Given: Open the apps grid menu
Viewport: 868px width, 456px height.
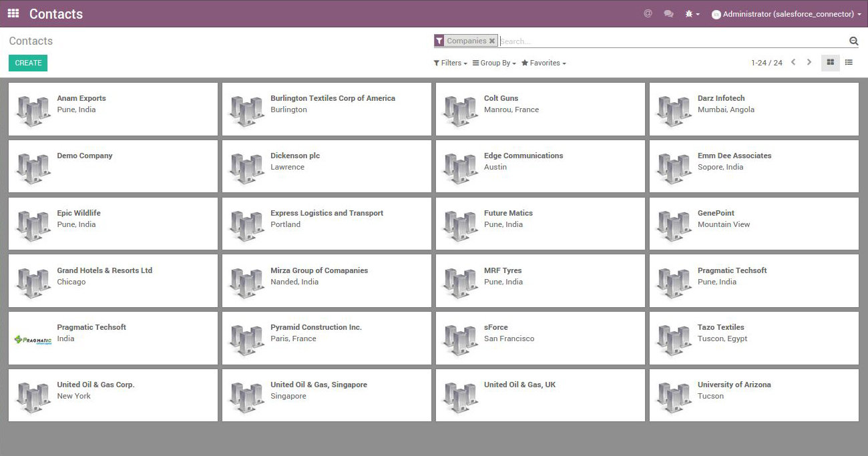Looking at the screenshot, I should (x=13, y=13).
